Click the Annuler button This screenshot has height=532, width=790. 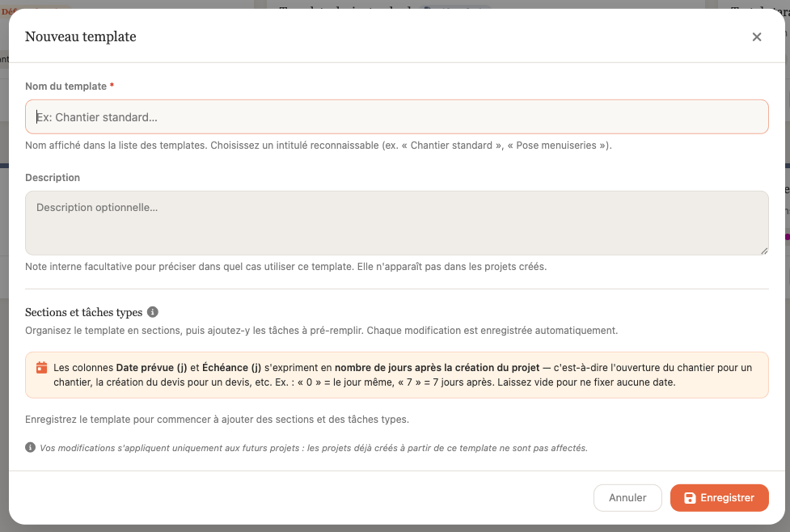coord(627,498)
